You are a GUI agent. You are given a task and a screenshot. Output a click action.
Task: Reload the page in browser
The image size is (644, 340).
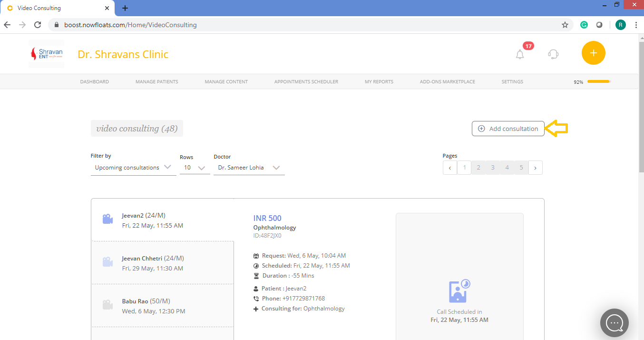(38, 25)
